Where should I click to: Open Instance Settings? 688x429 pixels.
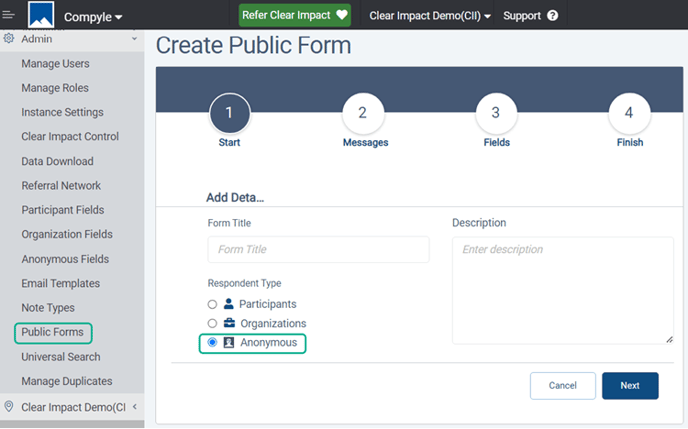(x=62, y=112)
